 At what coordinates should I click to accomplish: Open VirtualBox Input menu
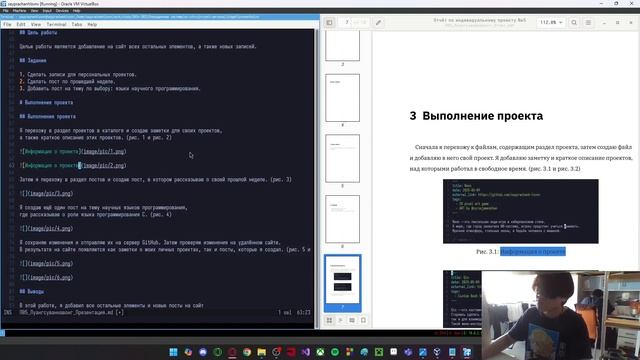[x=47, y=11]
